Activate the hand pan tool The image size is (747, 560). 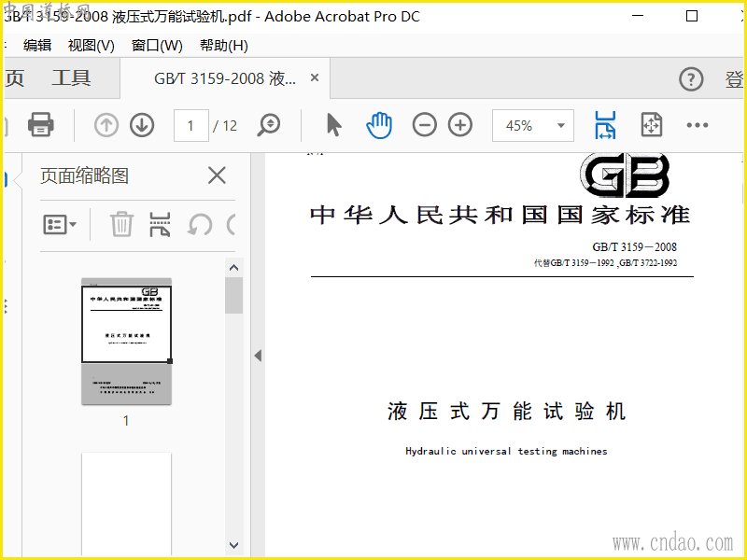point(379,125)
